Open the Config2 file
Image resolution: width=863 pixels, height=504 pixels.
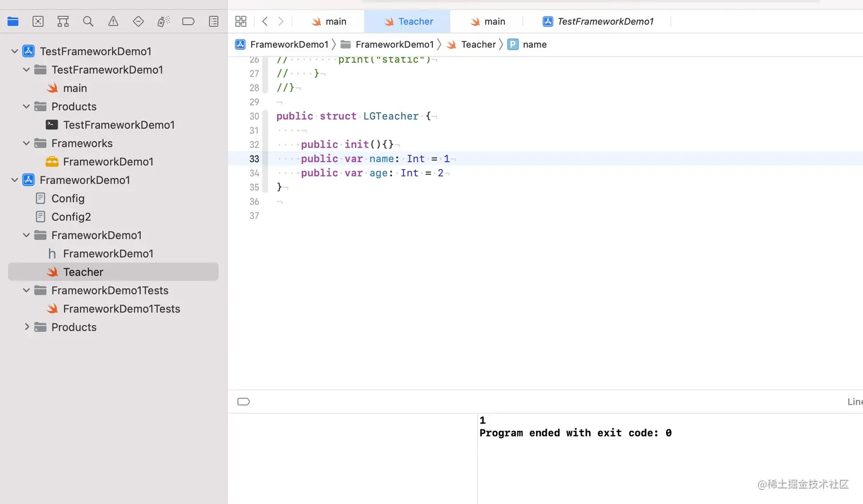(71, 217)
